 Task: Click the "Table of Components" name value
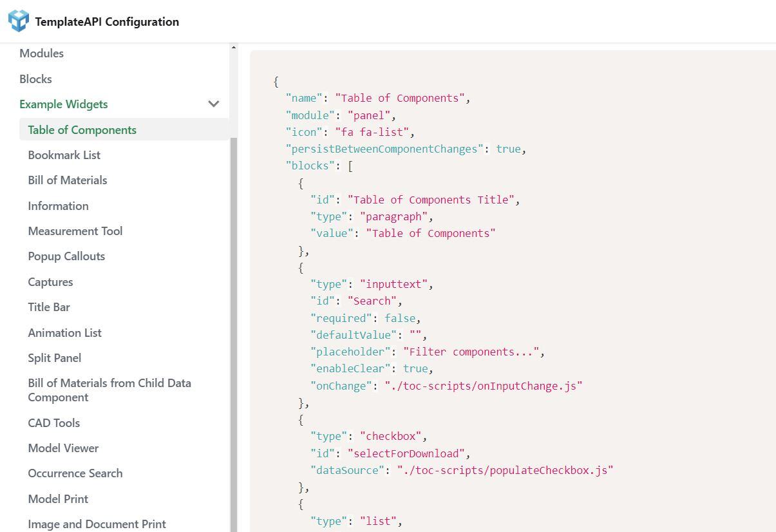pos(399,98)
